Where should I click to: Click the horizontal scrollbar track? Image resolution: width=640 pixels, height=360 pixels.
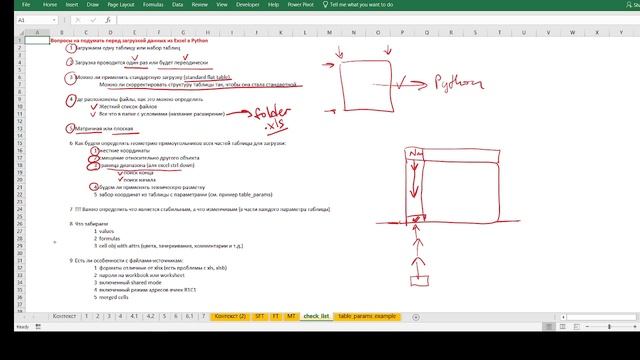pos(601,317)
